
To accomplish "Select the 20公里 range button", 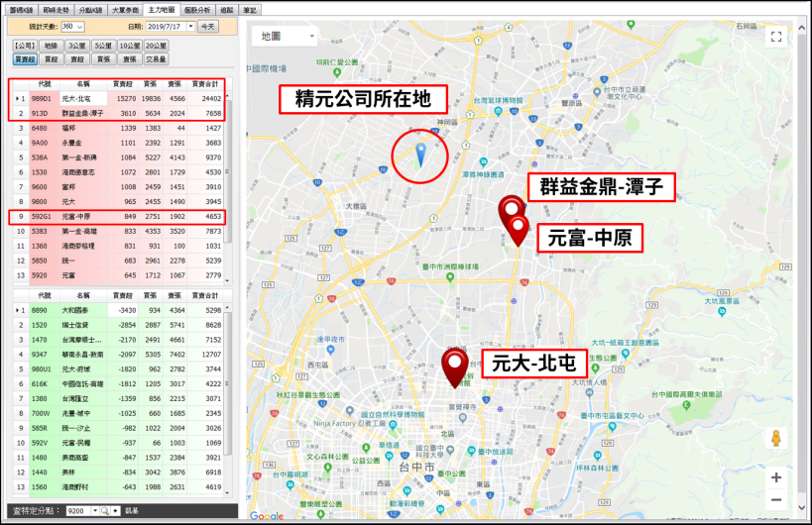I will (x=156, y=46).
